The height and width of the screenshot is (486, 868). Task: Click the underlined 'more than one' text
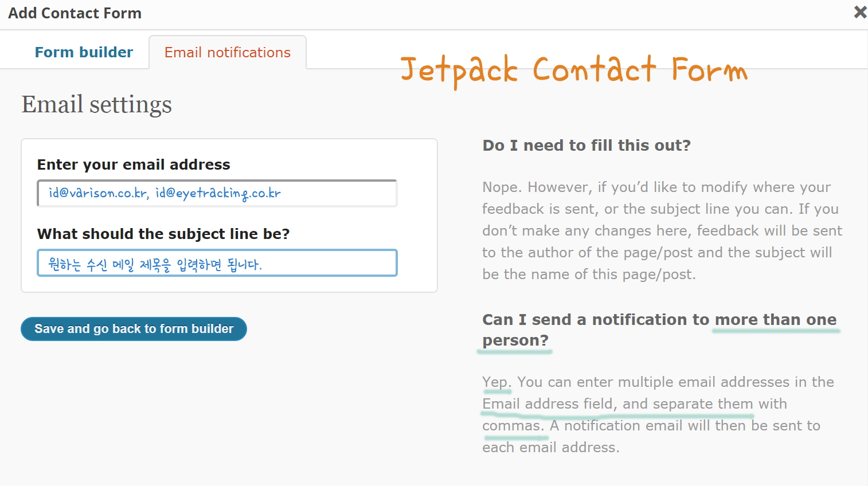coord(776,320)
